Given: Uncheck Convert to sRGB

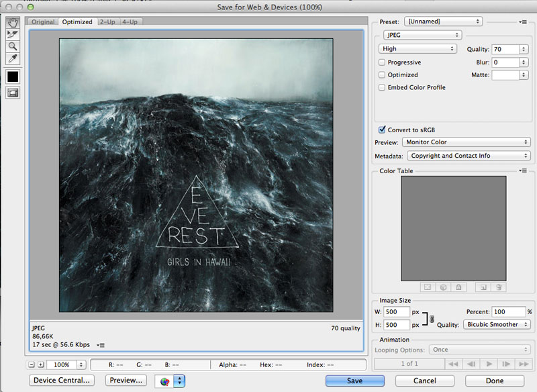Looking at the screenshot, I should (382, 130).
